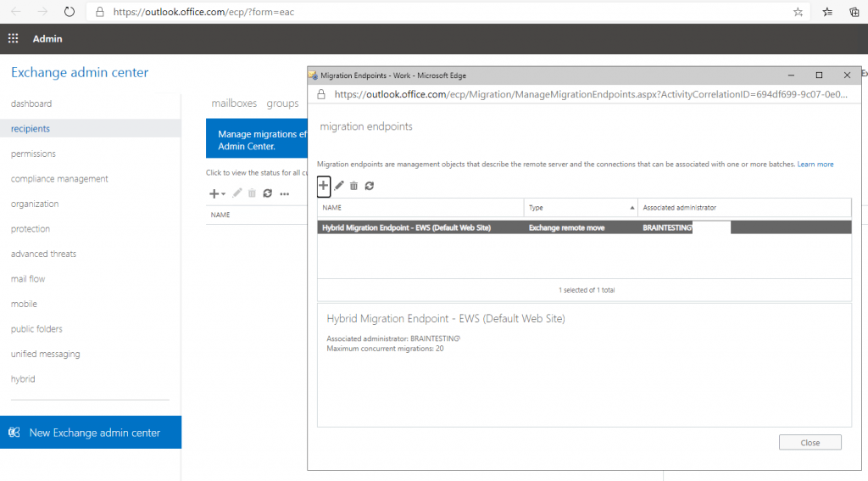The width and height of the screenshot is (868, 481).
Task: Maximize the Migration Endpoints popup window
Action: 819,76
